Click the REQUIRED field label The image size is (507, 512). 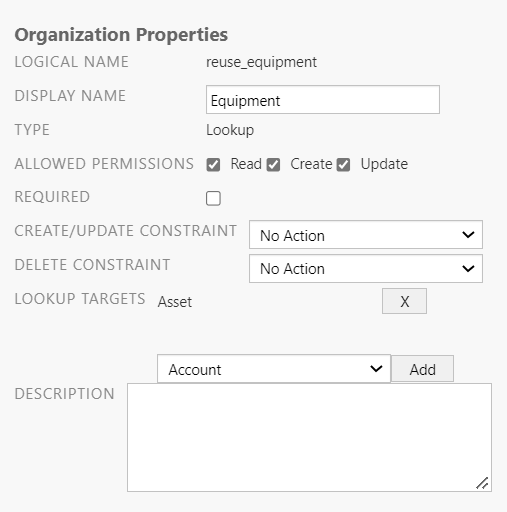(x=52, y=197)
